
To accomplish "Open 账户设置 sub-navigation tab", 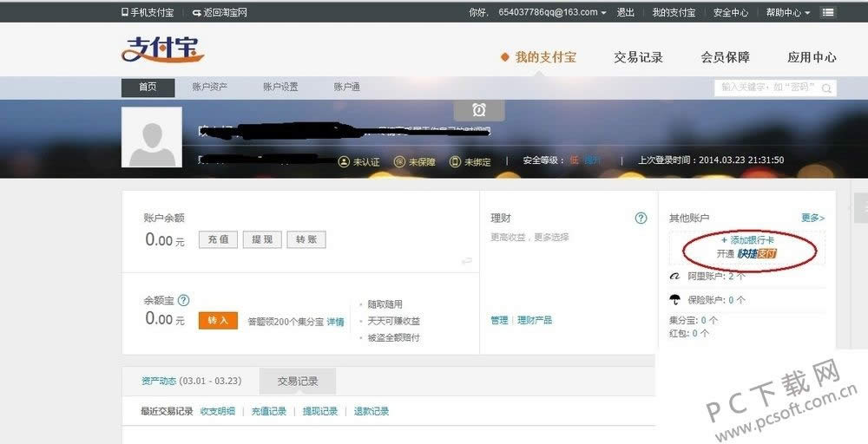I will point(280,87).
